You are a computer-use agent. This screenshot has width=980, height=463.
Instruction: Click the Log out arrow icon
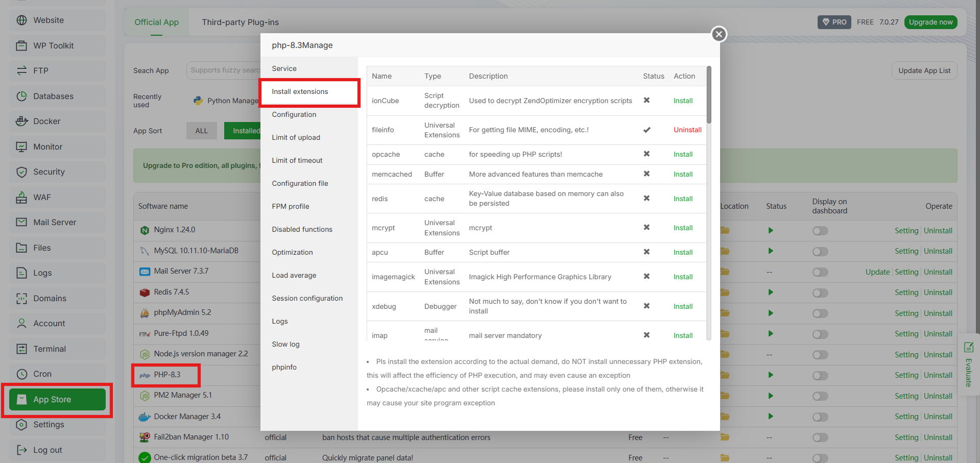(21, 450)
